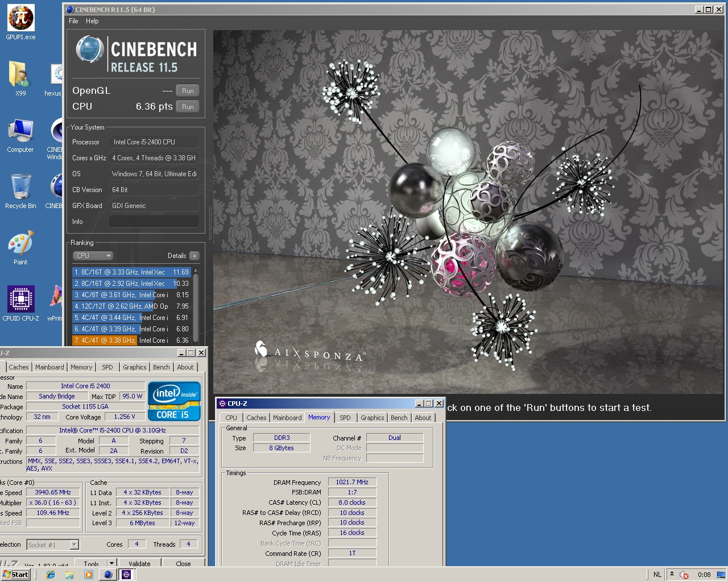Click CAS# Latency value 8.0 clocks
Viewport: 728px width, 582px height.
coord(352,502)
